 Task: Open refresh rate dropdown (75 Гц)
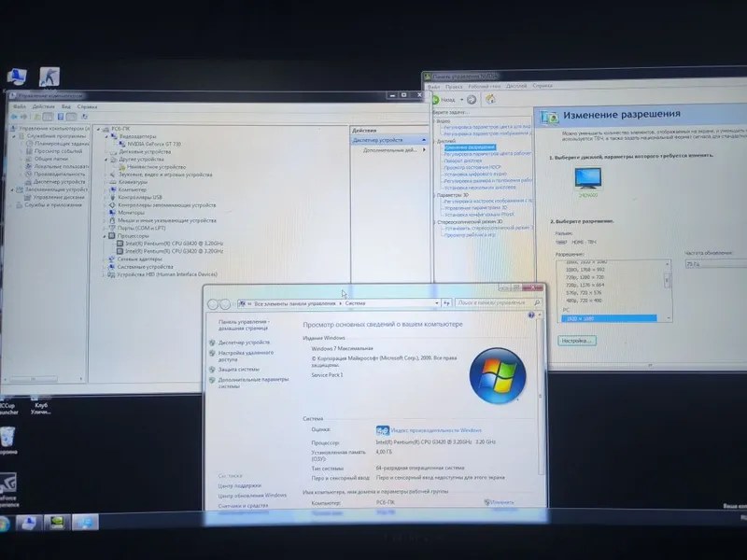715,263
